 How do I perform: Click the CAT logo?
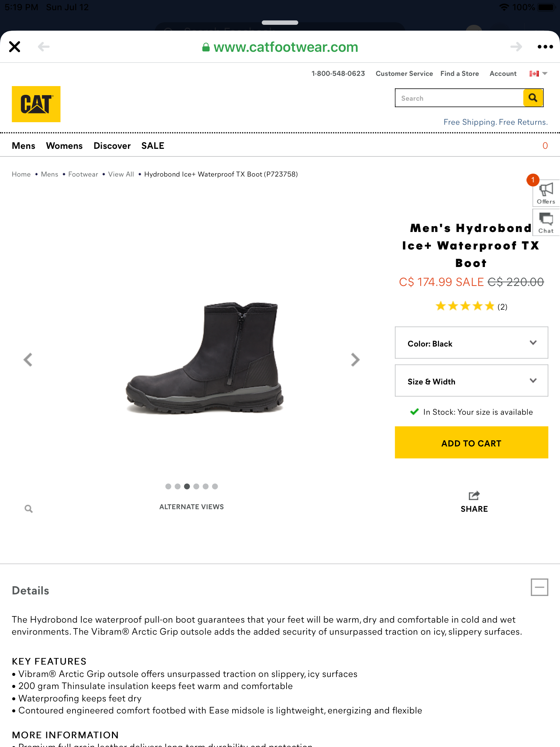(36, 104)
